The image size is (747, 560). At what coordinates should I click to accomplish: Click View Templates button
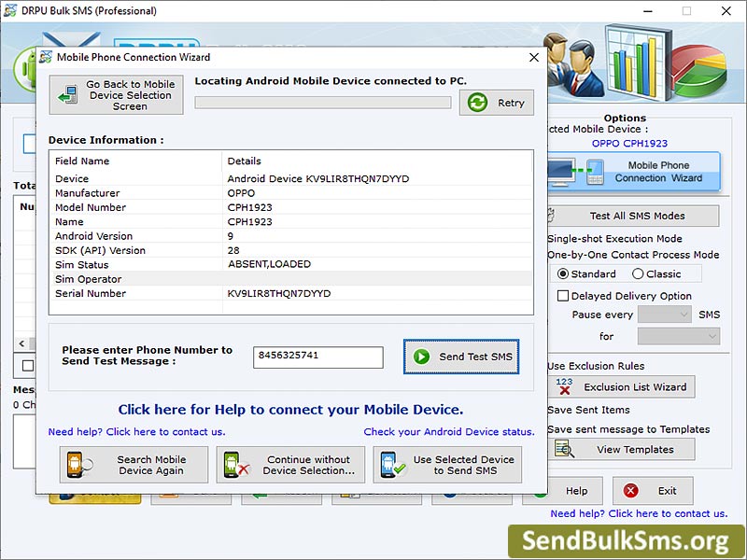621,450
